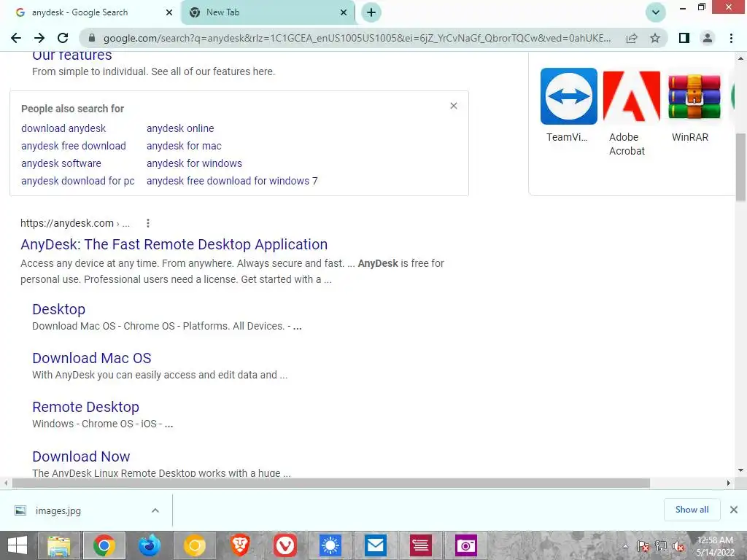Open the Action Center flag icon
Viewport: 747px width, 560px height.
point(643,546)
